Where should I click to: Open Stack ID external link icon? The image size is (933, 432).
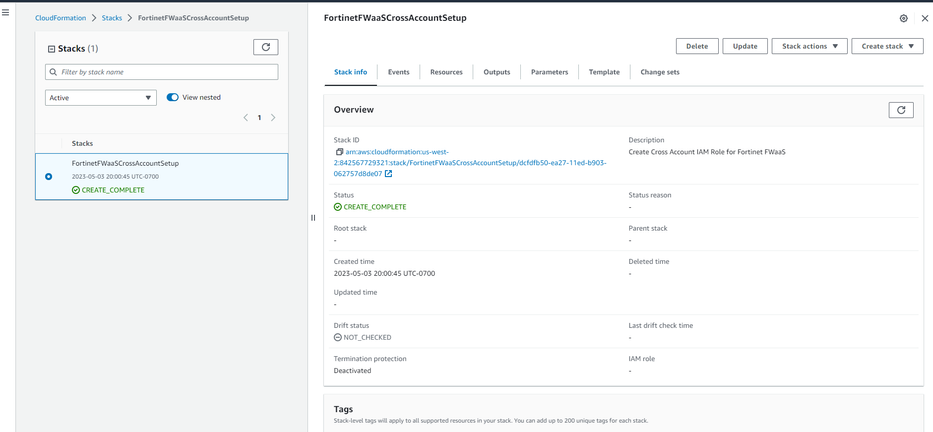click(x=389, y=174)
